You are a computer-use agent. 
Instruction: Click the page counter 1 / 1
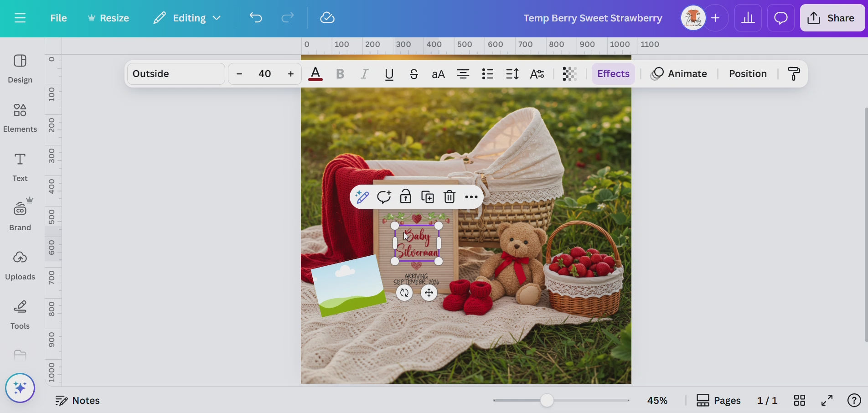(x=767, y=401)
